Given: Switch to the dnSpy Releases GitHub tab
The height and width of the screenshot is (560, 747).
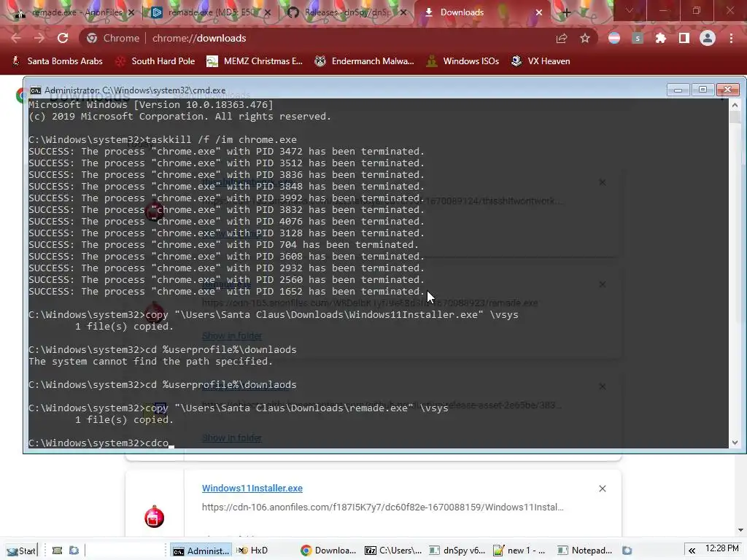Looking at the screenshot, I should click(348, 12).
